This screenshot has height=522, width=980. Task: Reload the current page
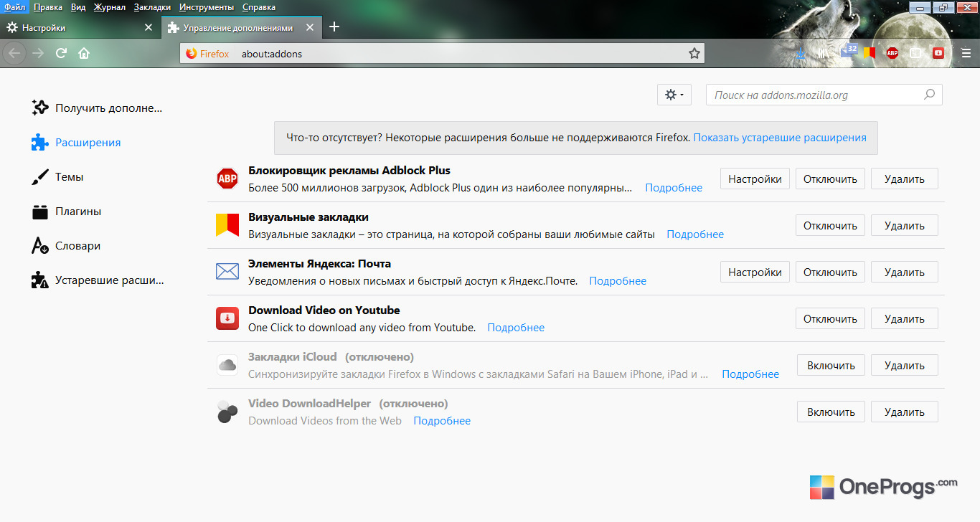pyautogui.click(x=61, y=53)
